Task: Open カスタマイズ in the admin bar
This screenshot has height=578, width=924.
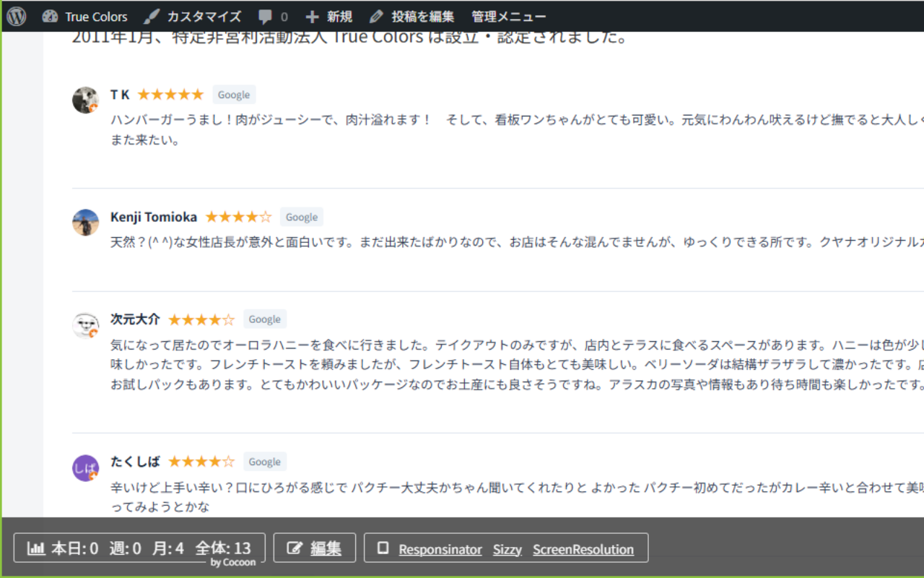Action: coord(192,16)
